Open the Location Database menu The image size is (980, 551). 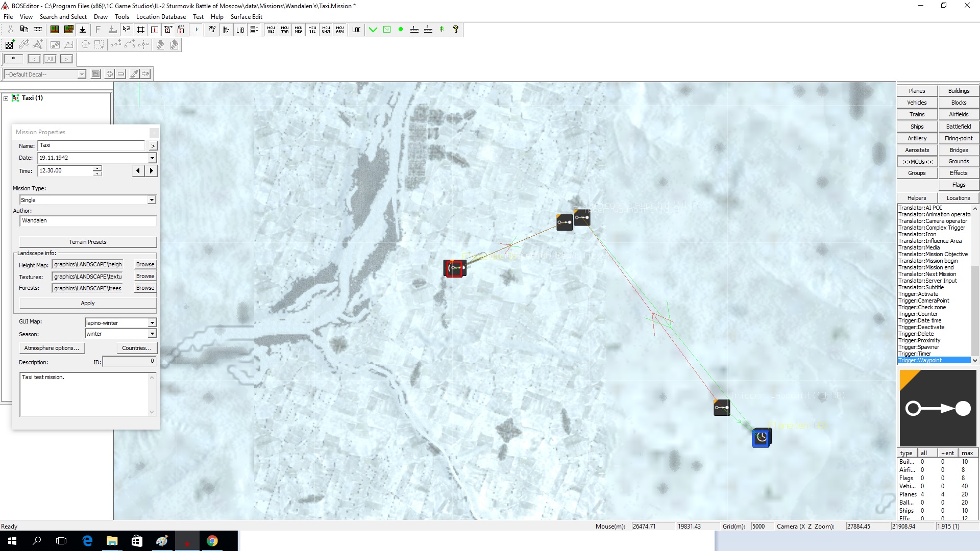[x=161, y=17]
